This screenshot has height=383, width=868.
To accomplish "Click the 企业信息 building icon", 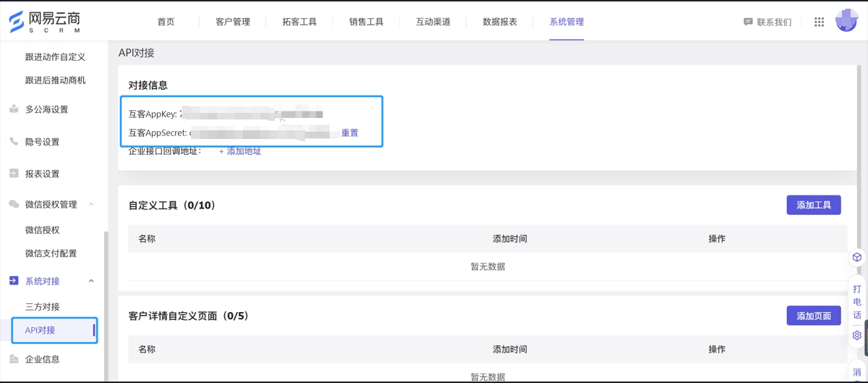I will click(14, 359).
